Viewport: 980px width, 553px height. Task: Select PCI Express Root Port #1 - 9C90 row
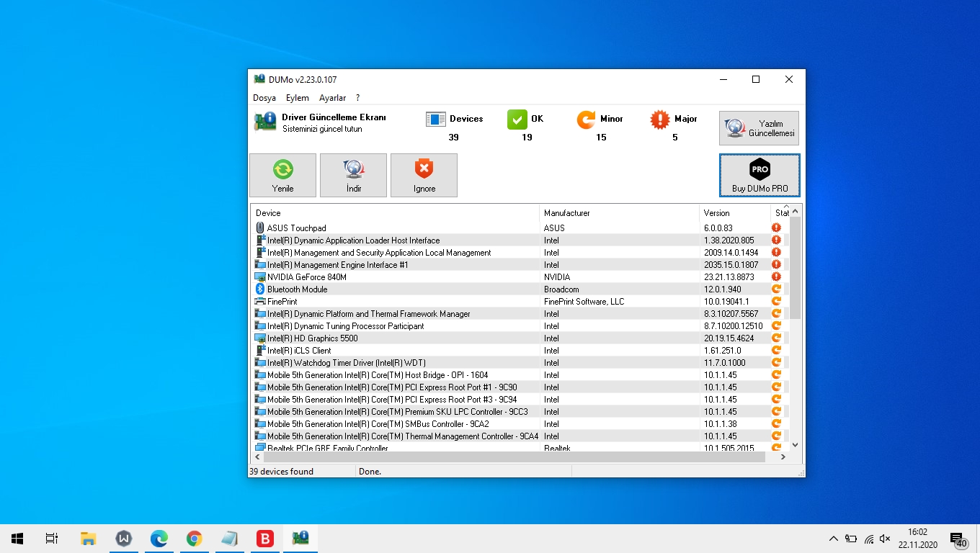coord(518,387)
